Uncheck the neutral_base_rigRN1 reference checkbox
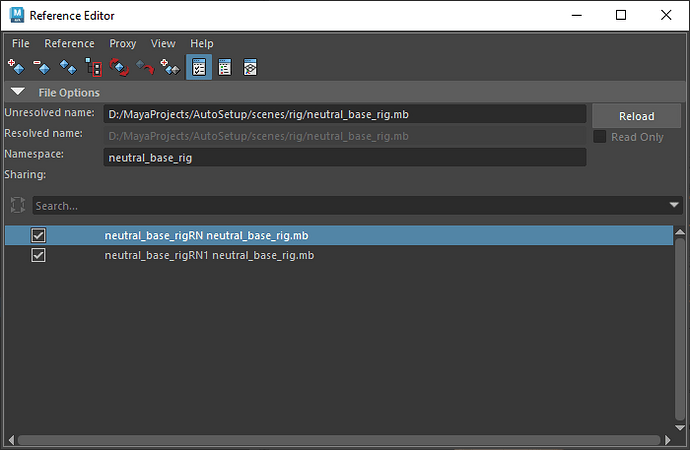Image resolution: width=690 pixels, height=450 pixels. [38, 255]
